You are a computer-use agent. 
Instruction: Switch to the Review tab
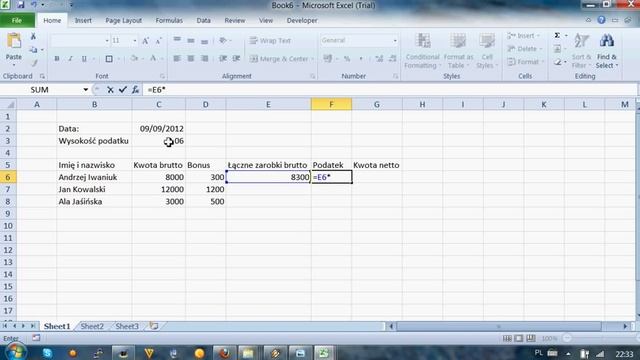tap(235, 20)
